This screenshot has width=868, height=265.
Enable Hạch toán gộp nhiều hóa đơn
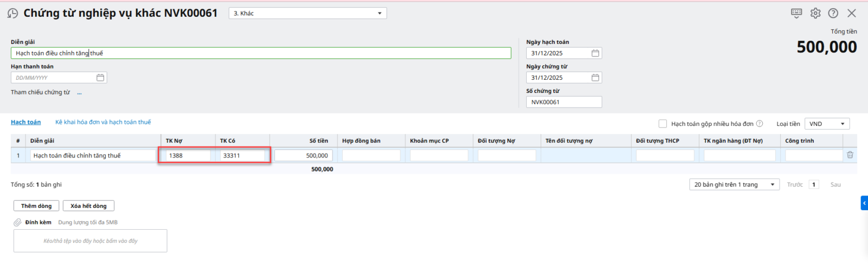pyautogui.click(x=662, y=124)
